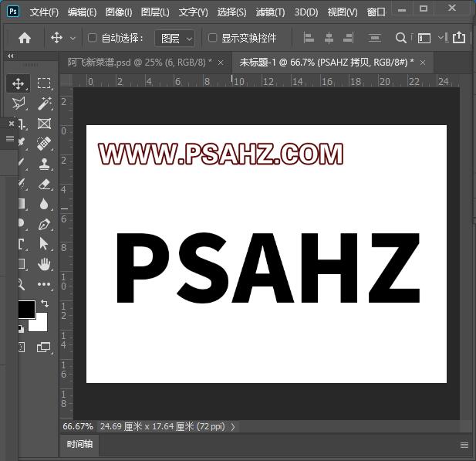Select the Frame tool
Viewport: 476px width, 461px height.
tap(44, 124)
